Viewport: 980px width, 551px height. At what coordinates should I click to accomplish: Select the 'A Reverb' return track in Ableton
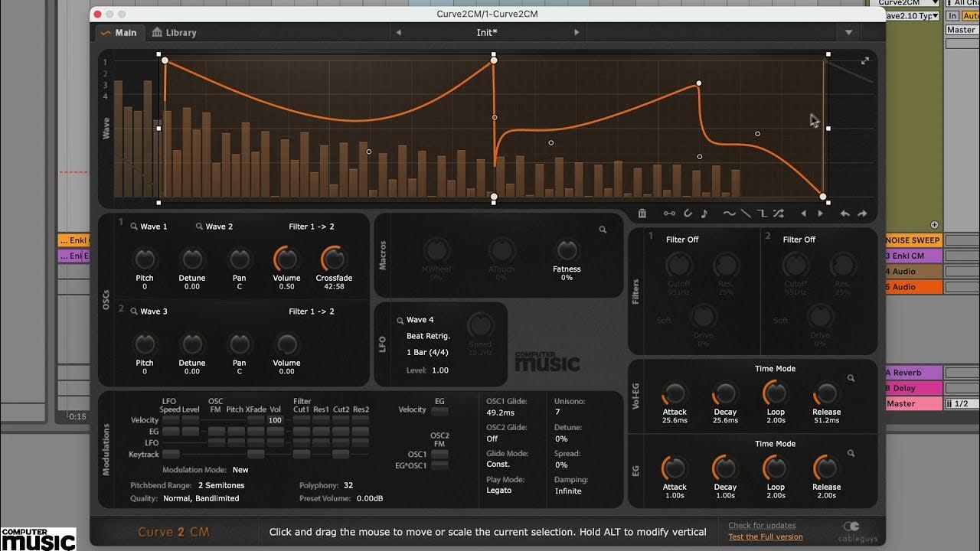click(x=913, y=373)
